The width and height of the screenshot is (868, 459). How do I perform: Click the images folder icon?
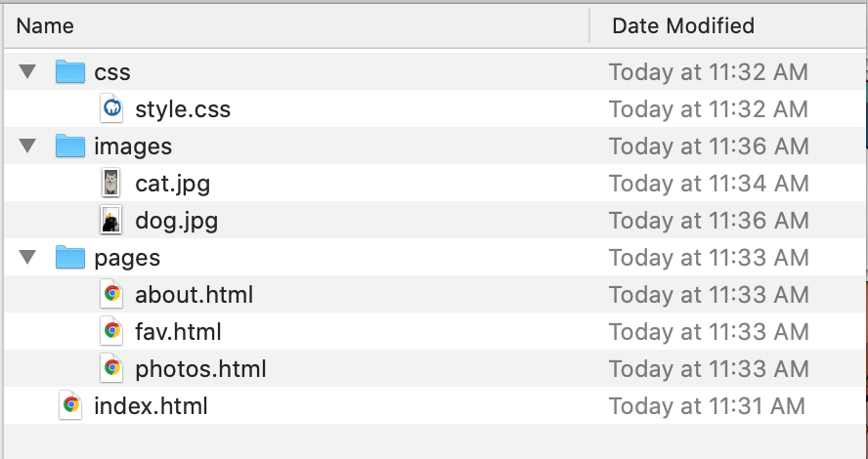(70, 146)
